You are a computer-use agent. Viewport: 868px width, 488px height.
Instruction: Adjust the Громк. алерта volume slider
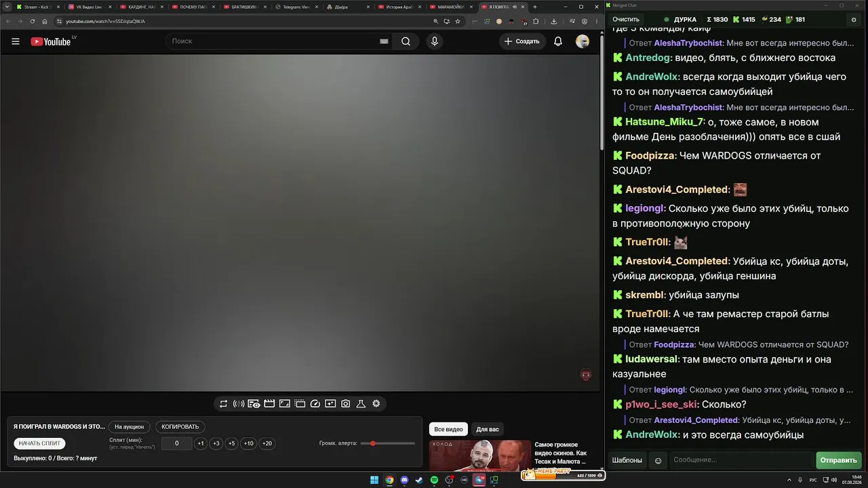(388, 443)
